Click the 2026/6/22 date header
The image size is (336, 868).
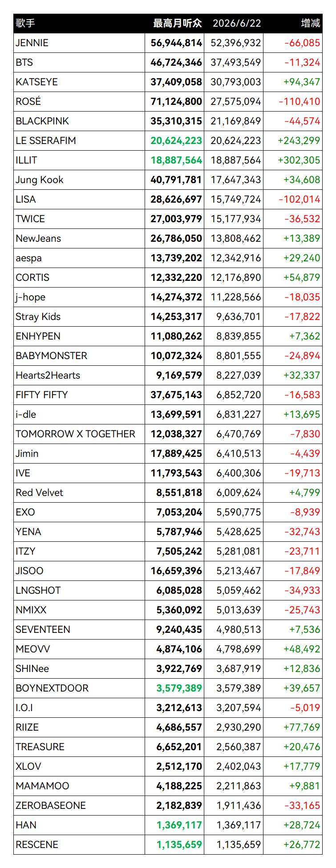click(237, 23)
